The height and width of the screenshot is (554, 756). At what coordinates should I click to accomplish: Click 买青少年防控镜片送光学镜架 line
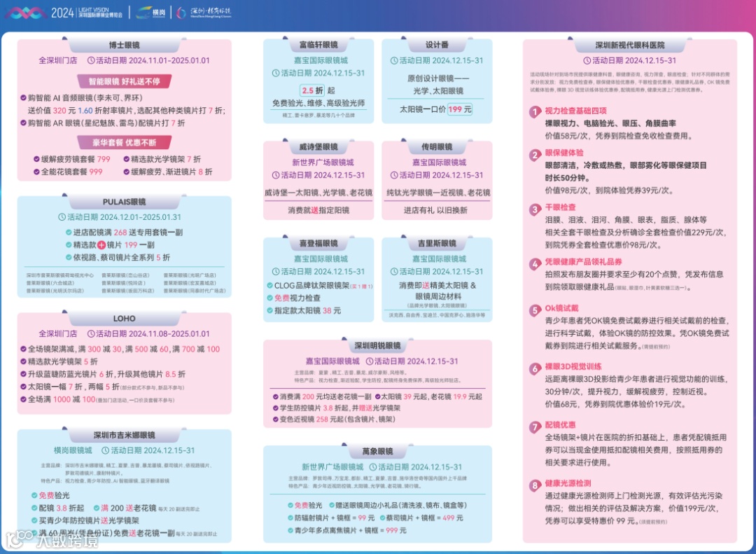pyautogui.click(x=85, y=520)
